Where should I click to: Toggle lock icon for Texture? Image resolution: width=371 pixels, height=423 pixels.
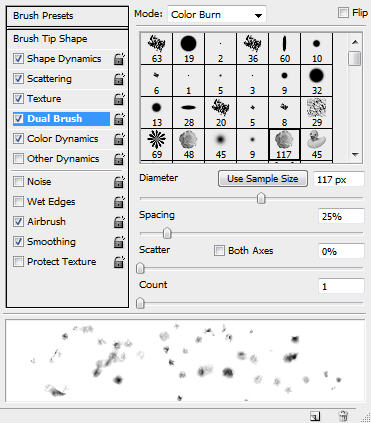[119, 99]
